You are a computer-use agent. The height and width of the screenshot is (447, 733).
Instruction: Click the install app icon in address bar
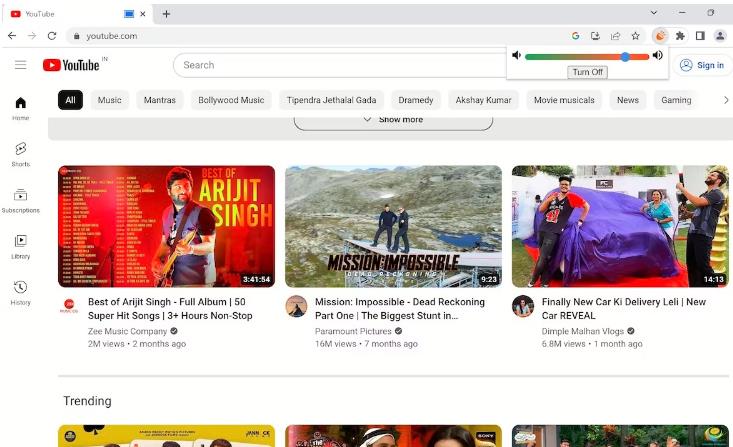point(595,36)
